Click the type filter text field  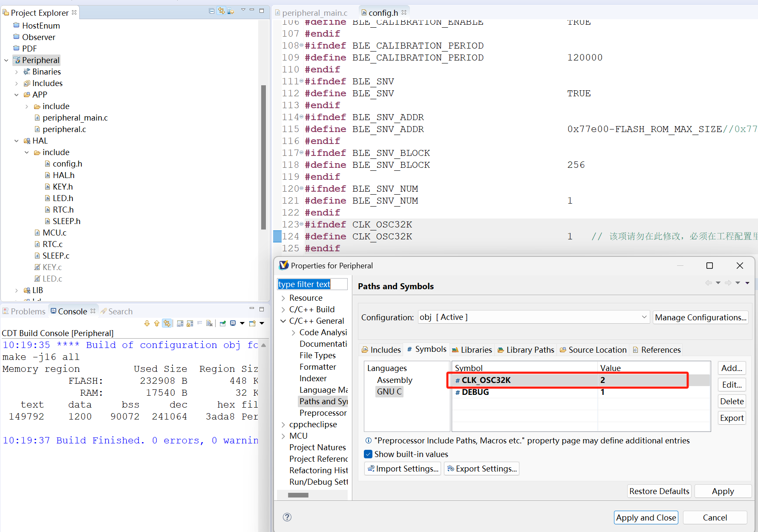(x=312, y=284)
